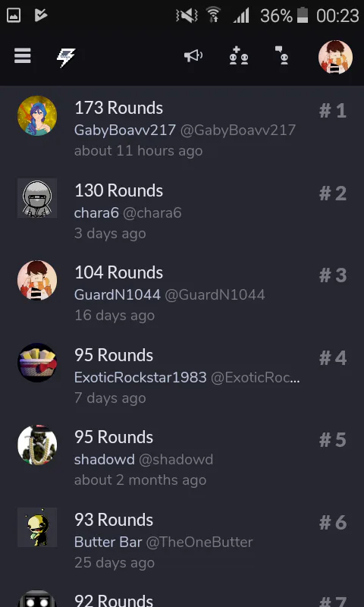Open the @TheOneButter username link

pyautogui.click(x=199, y=542)
